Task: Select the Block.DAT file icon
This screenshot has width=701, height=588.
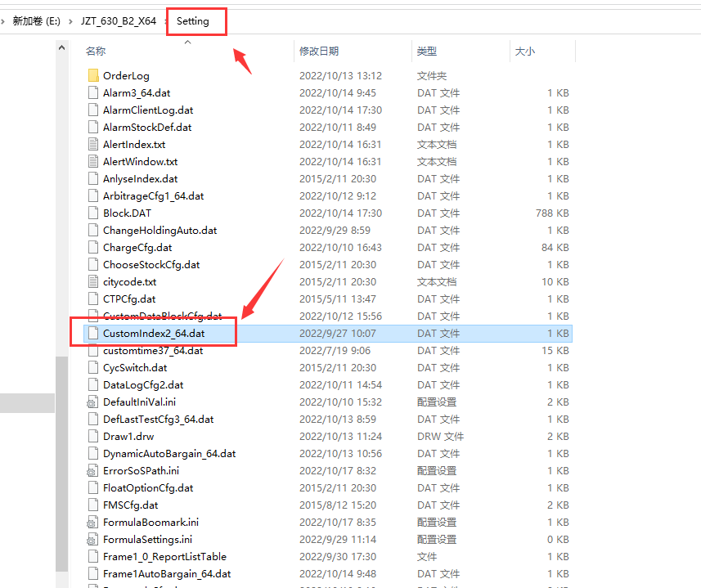Action: pyautogui.click(x=93, y=213)
